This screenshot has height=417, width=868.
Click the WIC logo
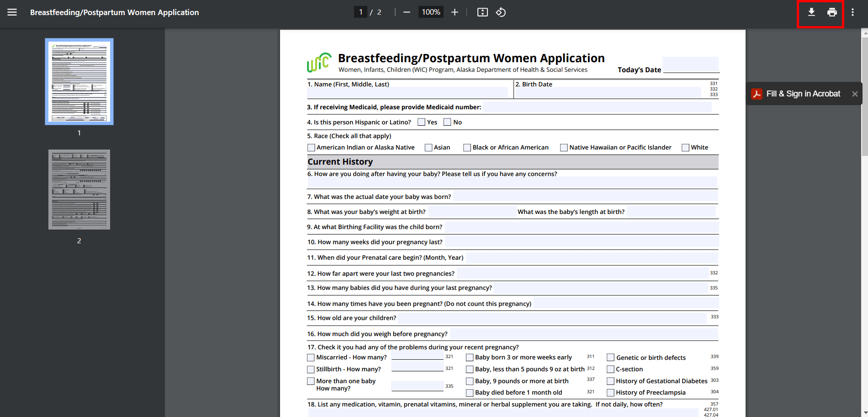319,63
